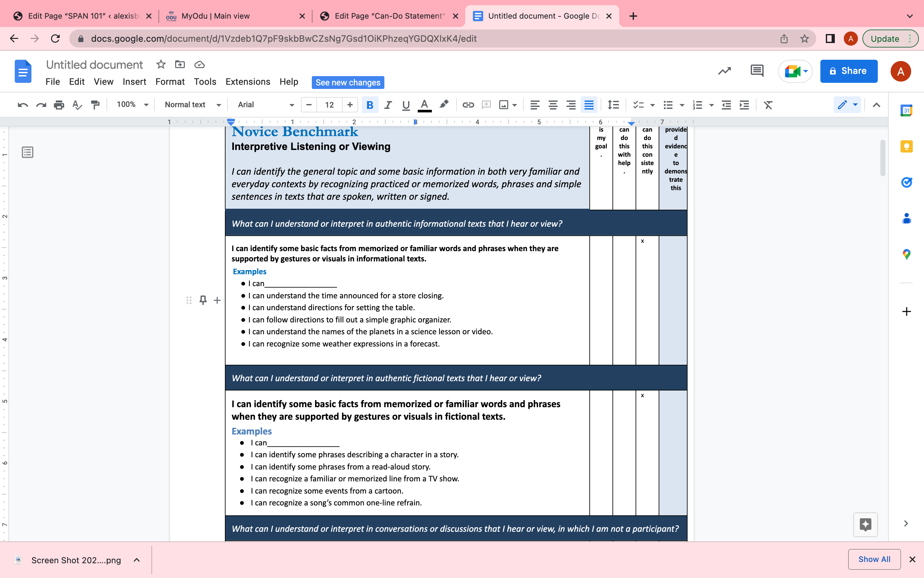This screenshot has height=578, width=924.
Task: Open the Format menu
Action: click(170, 82)
